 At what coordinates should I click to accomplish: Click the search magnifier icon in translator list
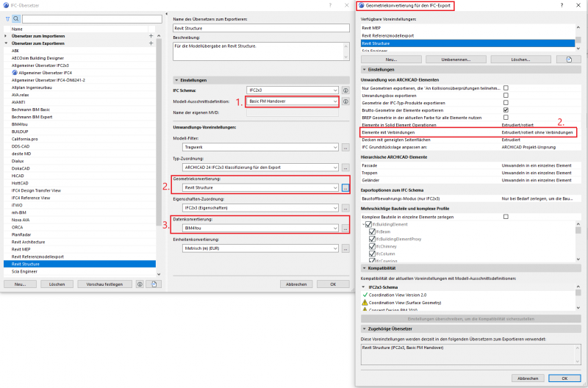(x=18, y=18)
